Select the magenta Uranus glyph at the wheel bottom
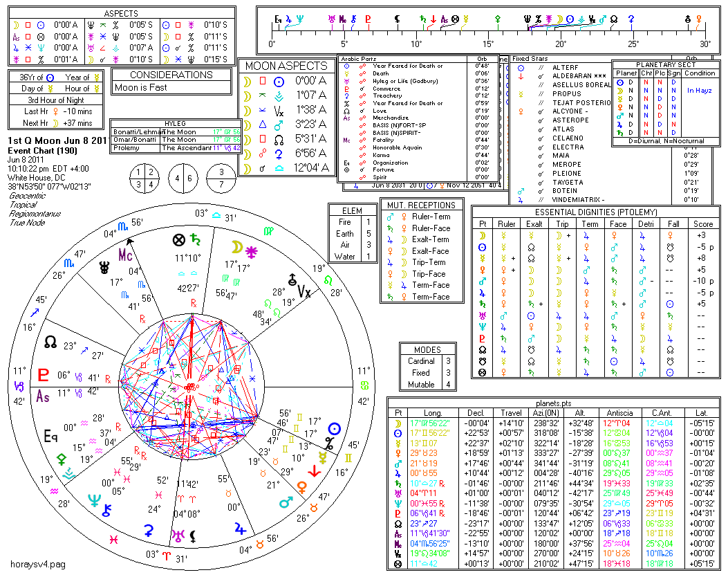The height and width of the screenshot is (577, 728). tap(178, 535)
